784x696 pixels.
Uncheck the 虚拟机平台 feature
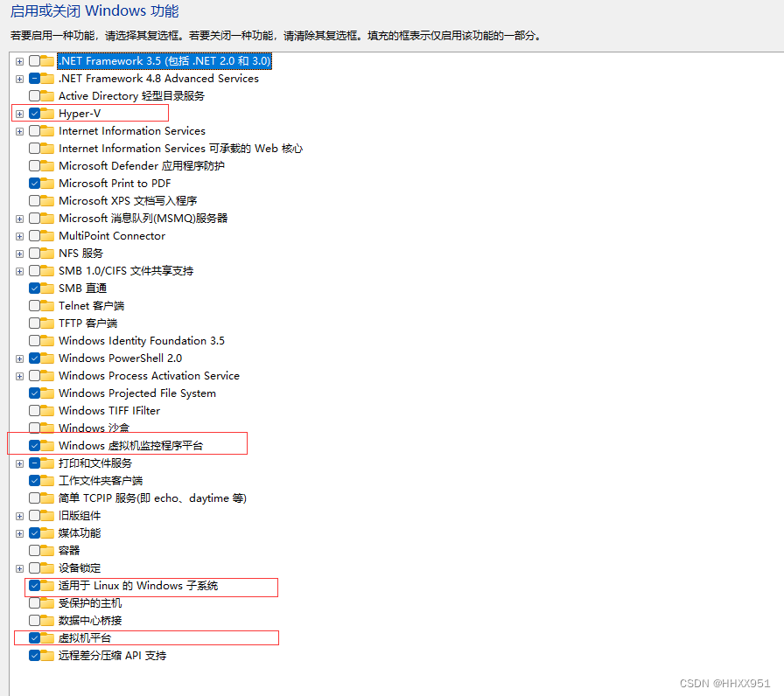click(33, 637)
